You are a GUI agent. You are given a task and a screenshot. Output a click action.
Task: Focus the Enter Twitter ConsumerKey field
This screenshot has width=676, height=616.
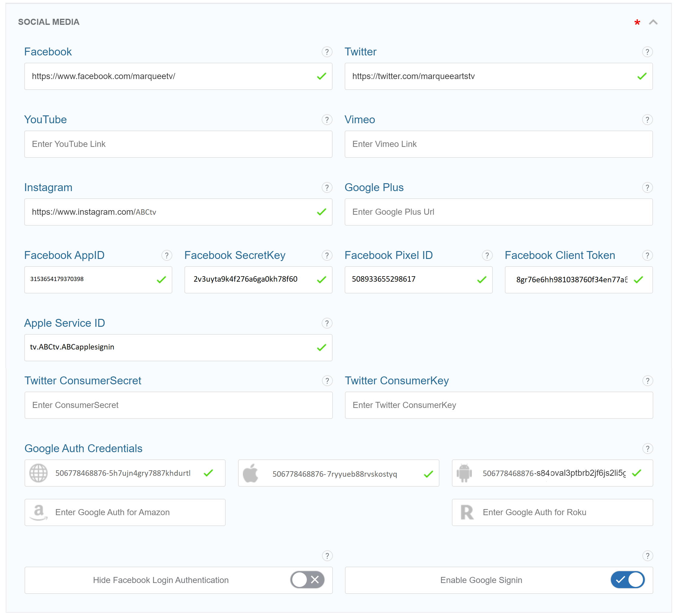[x=499, y=405]
